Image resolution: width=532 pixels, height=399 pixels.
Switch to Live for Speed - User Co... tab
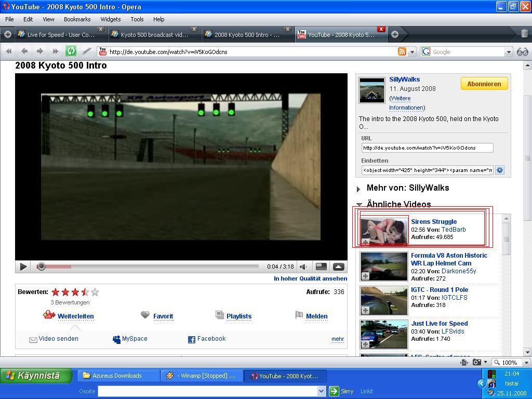pos(60,35)
